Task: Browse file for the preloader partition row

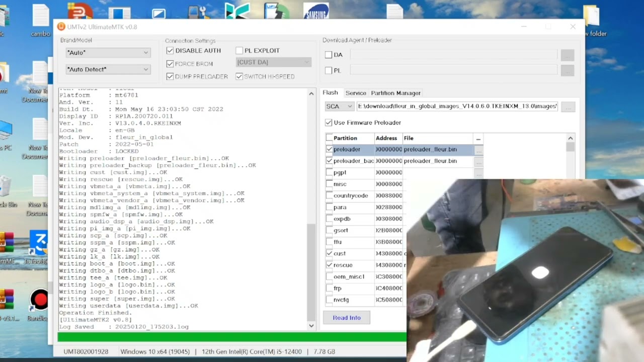Action: click(478, 150)
